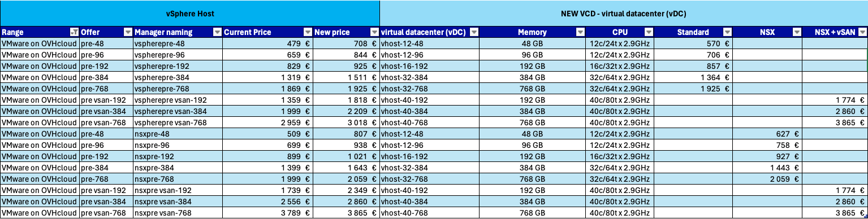Select the 2 059 € NSX price cell
868x219 pixels.
coord(767,179)
